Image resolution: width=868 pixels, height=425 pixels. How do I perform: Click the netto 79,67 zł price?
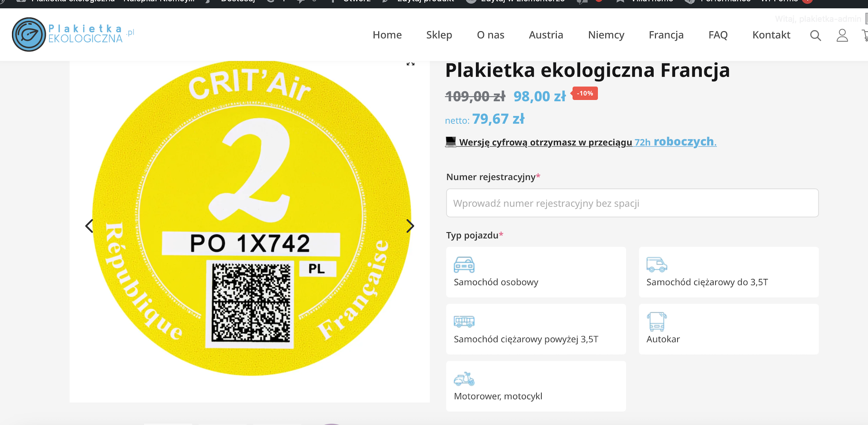pyautogui.click(x=485, y=119)
